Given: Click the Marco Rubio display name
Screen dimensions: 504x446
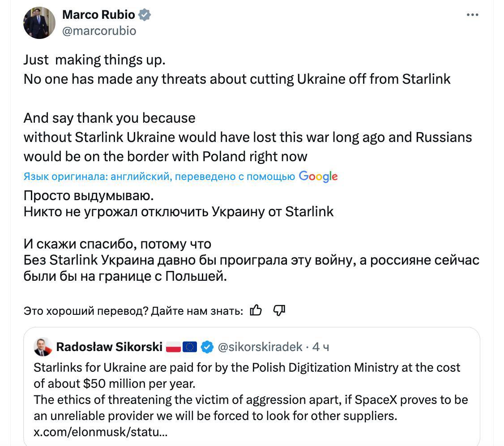Looking at the screenshot, I should click(x=98, y=15).
